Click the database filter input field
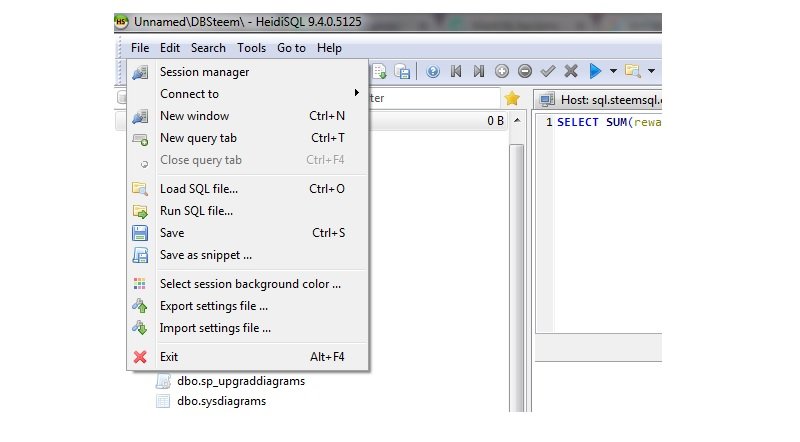 [x=434, y=98]
